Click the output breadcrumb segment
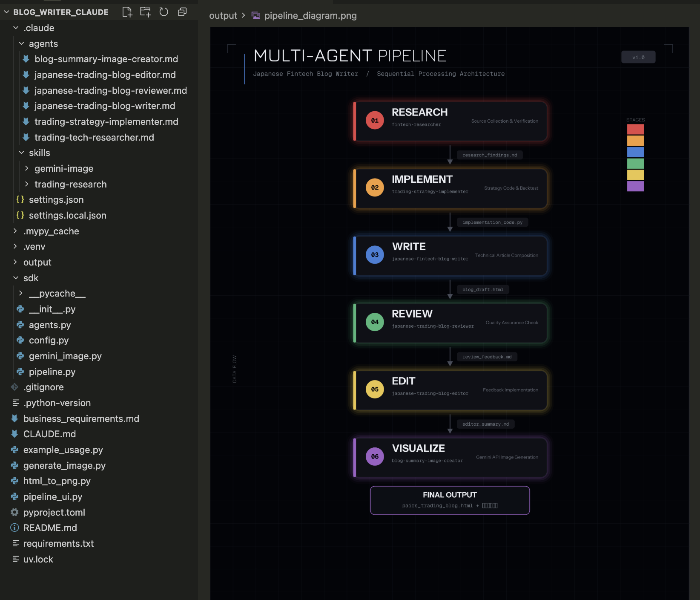 click(223, 15)
